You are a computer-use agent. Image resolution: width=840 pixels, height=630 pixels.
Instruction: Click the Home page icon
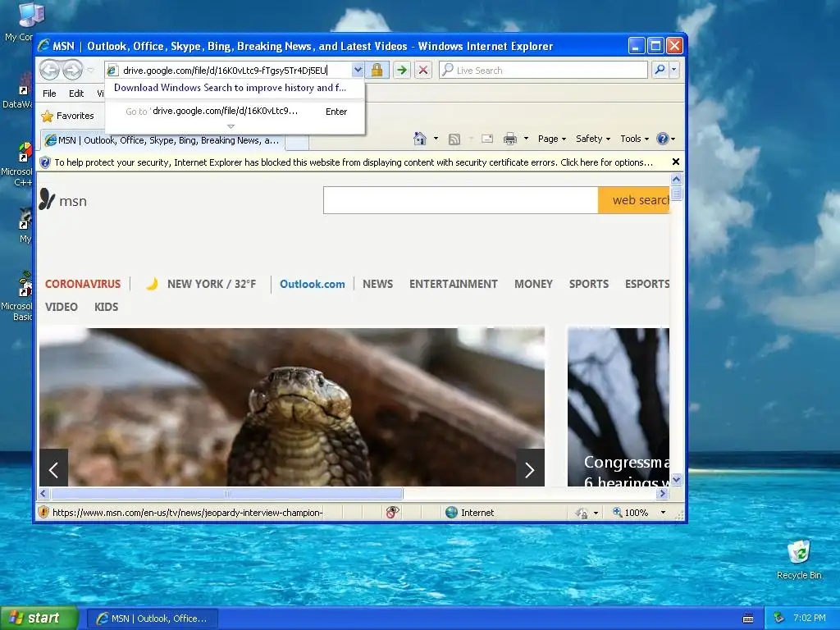coord(420,139)
